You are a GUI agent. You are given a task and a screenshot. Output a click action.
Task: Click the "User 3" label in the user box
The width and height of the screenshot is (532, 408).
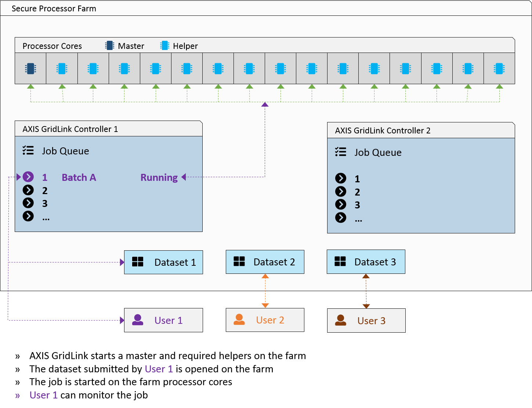tap(372, 321)
